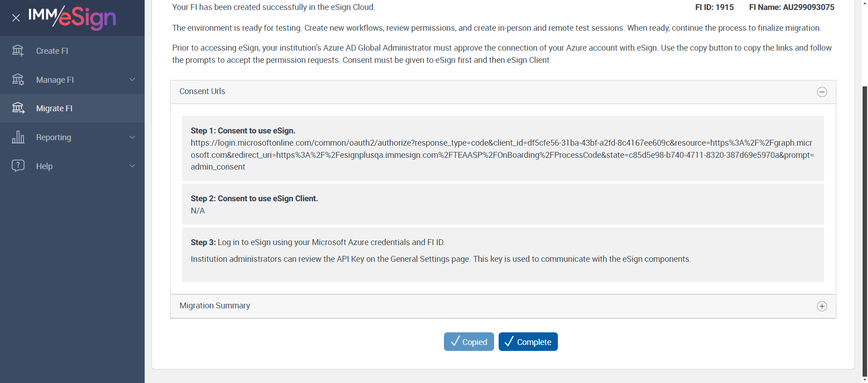This screenshot has width=868, height=383.
Task: Open the Create FI menu item
Action: [52, 51]
